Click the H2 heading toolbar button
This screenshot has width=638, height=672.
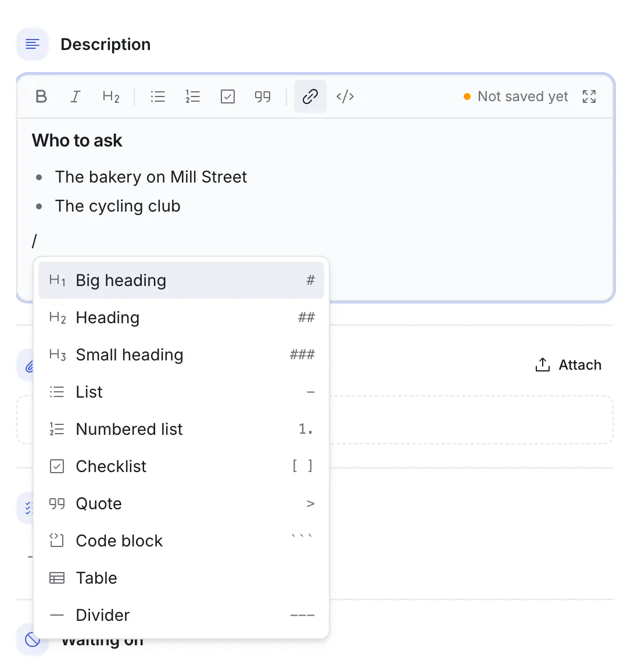coord(111,96)
